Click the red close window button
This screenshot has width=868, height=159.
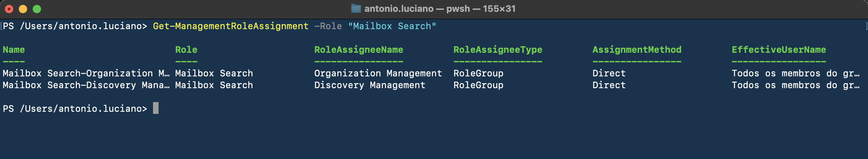click(x=9, y=9)
